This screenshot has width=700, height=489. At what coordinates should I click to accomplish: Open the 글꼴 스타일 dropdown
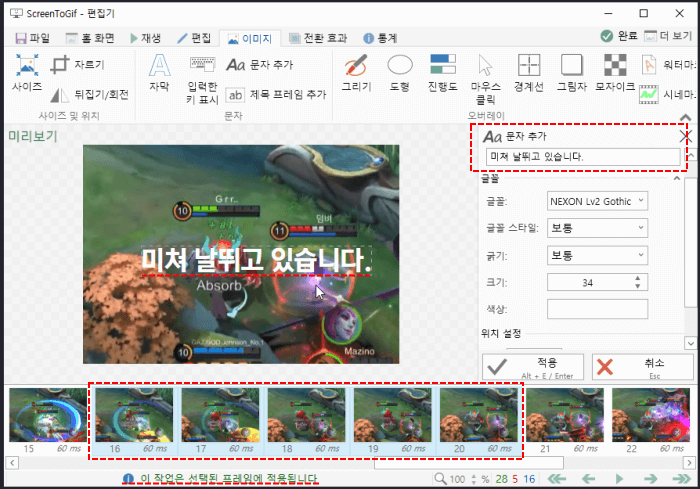tap(597, 228)
